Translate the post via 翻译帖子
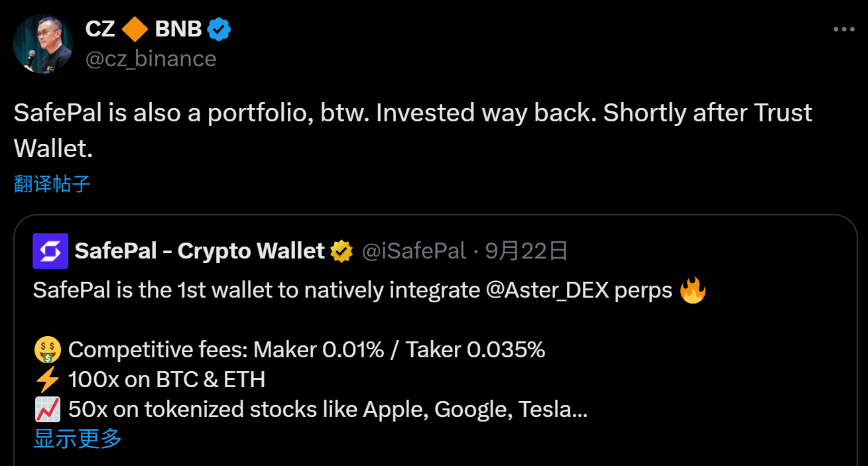Viewport: 868px width, 466px height. pos(52,184)
